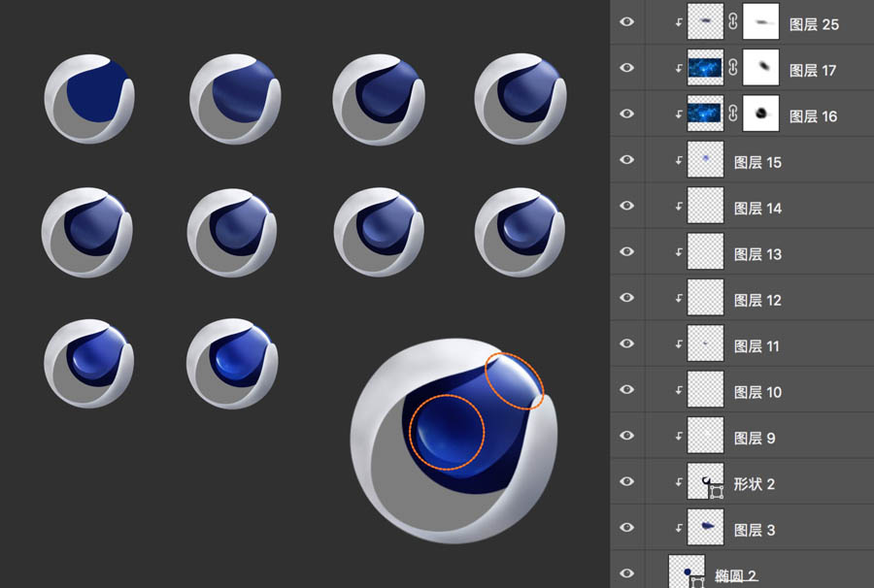Click the 图层 11 thumbnail
Screen dimensions: 874x588
click(706, 343)
